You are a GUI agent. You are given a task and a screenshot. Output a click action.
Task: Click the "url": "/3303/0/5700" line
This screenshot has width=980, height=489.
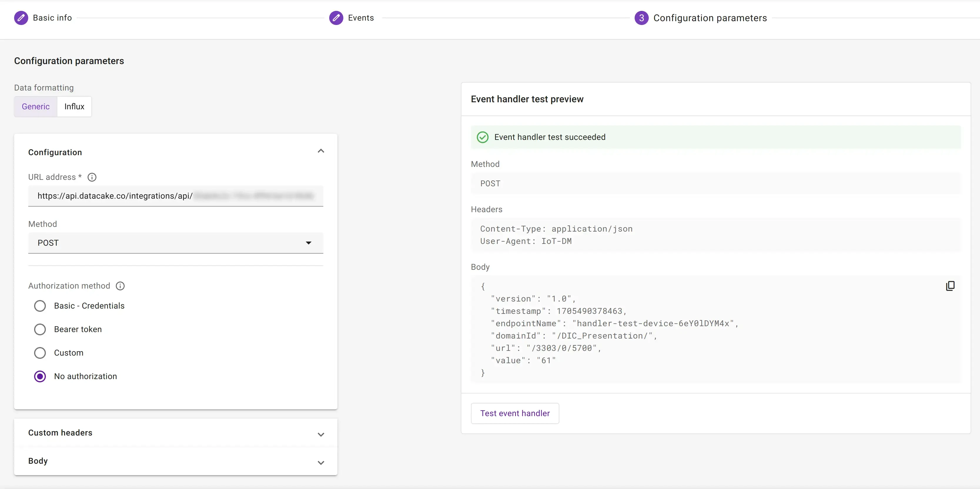[x=546, y=348]
